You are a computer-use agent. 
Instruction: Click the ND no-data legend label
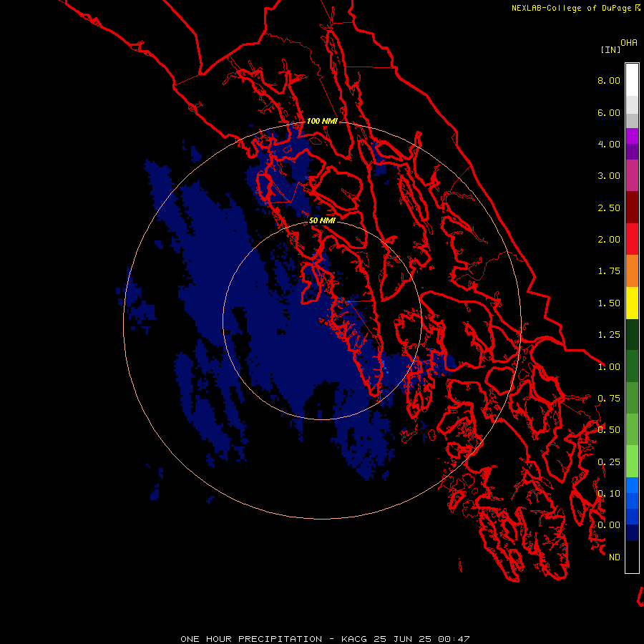point(615,557)
